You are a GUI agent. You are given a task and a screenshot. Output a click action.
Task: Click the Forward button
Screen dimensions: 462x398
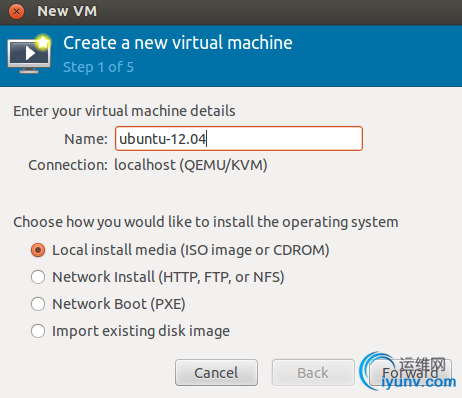[410, 373]
